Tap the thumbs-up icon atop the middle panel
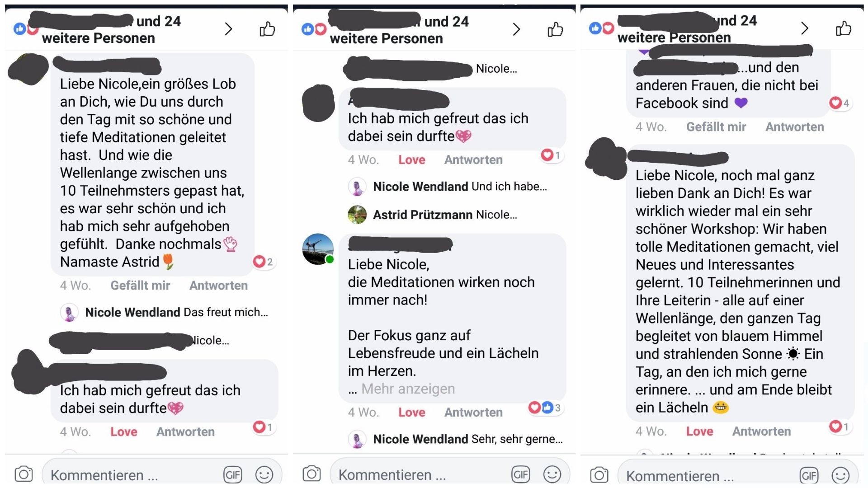 (555, 29)
